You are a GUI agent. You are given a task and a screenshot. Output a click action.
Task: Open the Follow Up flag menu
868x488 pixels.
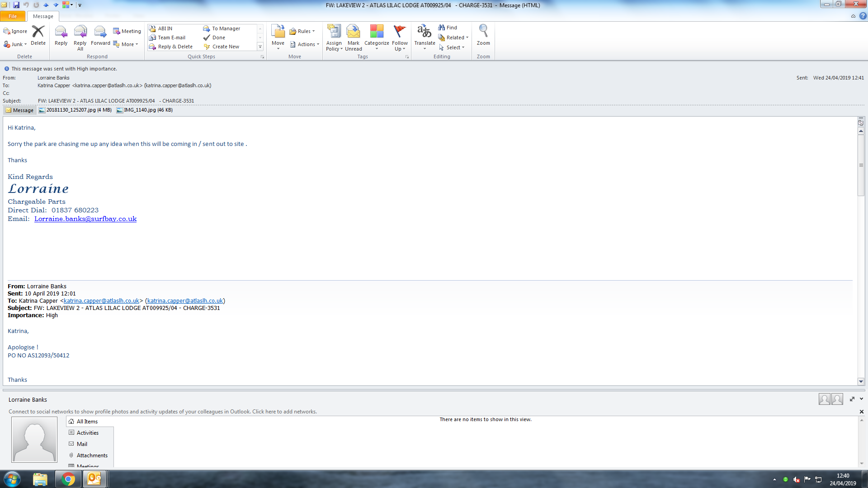click(x=400, y=37)
